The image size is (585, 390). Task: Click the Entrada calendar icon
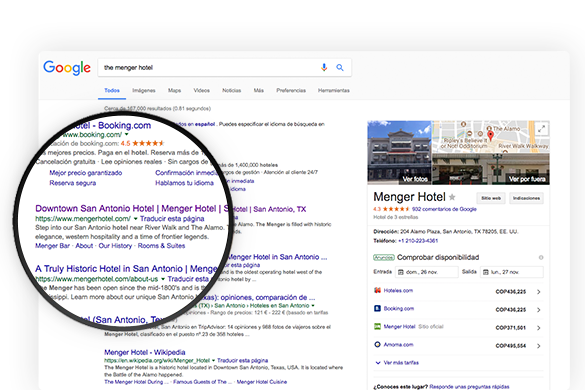click(x=401, y=272)
